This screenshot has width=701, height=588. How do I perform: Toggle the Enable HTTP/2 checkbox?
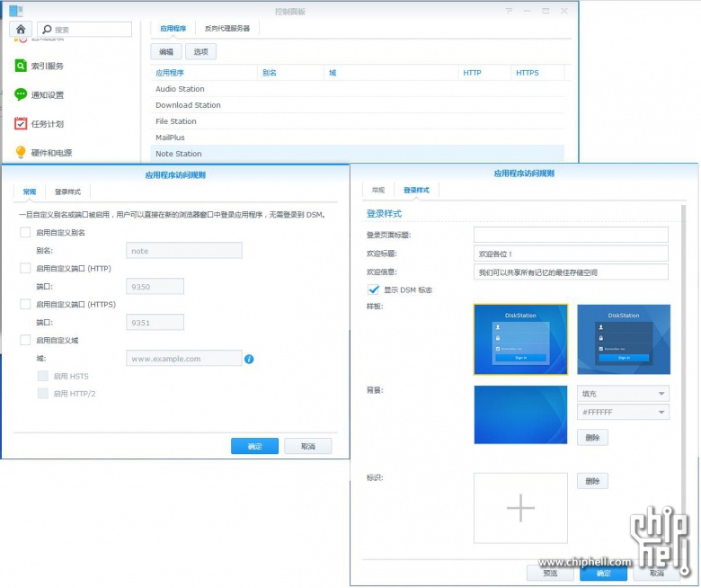click(43, 394)
